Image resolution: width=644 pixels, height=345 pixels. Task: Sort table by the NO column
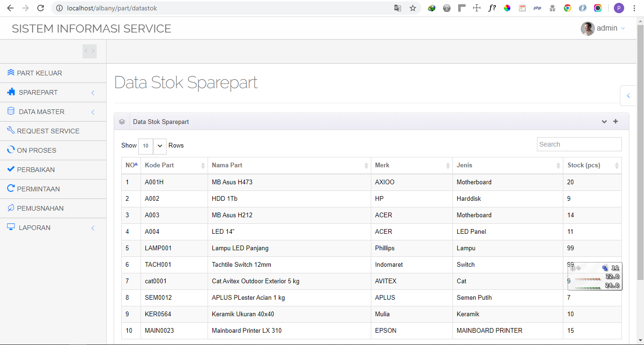click(x=131, y=165)
